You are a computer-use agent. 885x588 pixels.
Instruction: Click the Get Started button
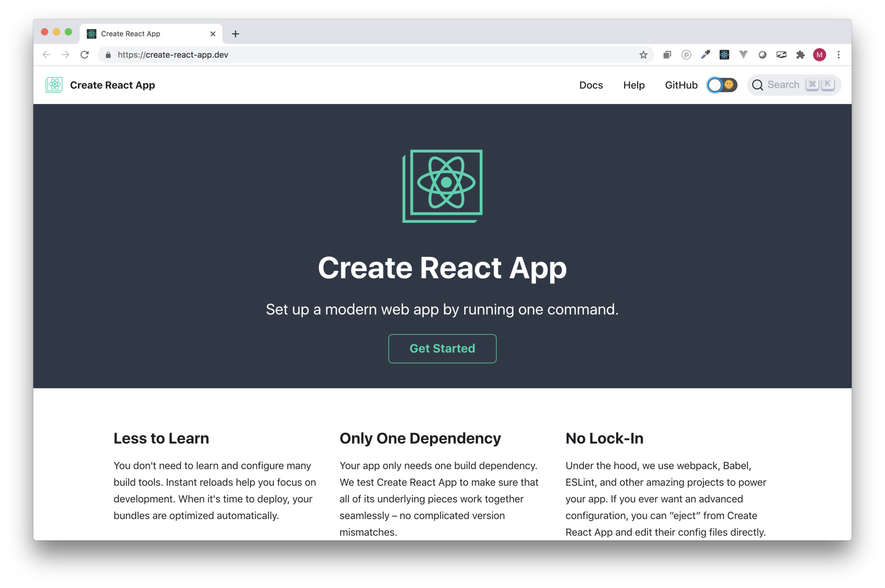tap(442, 348)
